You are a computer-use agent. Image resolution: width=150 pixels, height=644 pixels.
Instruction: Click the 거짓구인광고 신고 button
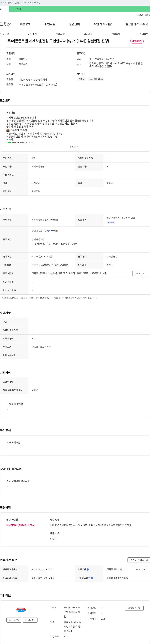[139, 560]
